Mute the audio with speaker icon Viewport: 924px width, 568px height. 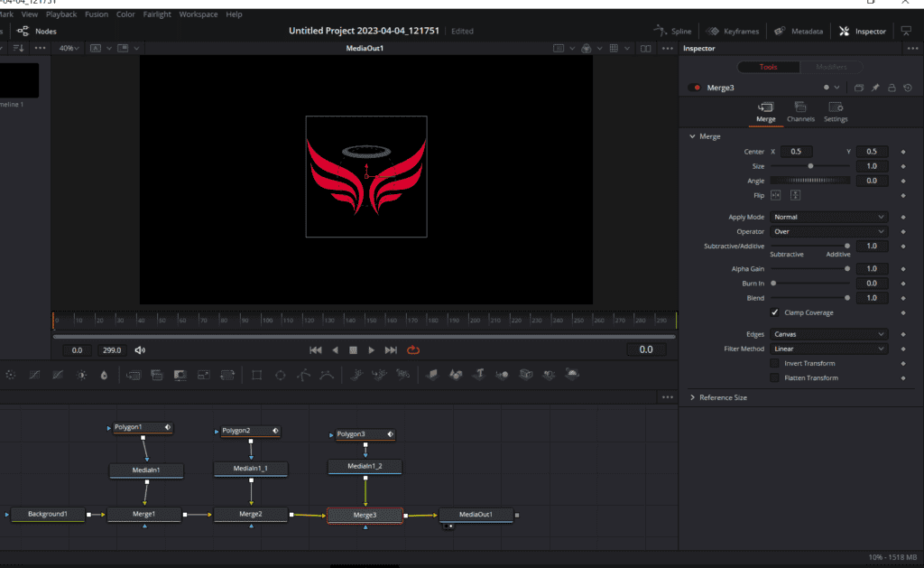tap(140, 350)
